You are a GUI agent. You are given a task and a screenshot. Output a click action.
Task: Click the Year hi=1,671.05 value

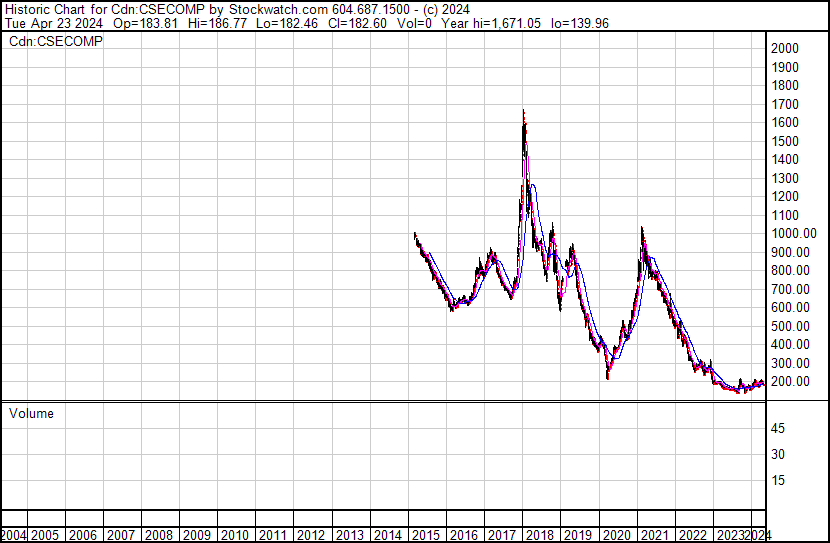tap(500, 23)
